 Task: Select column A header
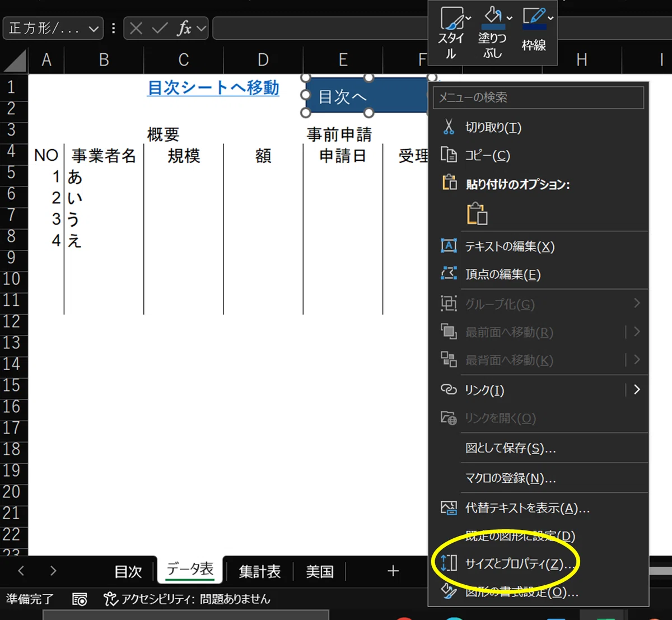pyautogui.click(x=46, y=60)
